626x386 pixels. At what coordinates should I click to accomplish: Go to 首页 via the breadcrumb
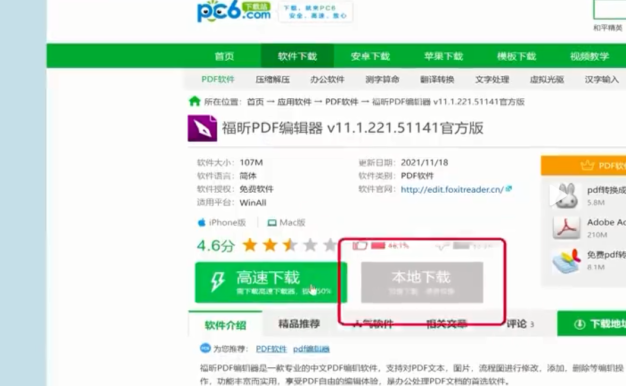(255, 102)
